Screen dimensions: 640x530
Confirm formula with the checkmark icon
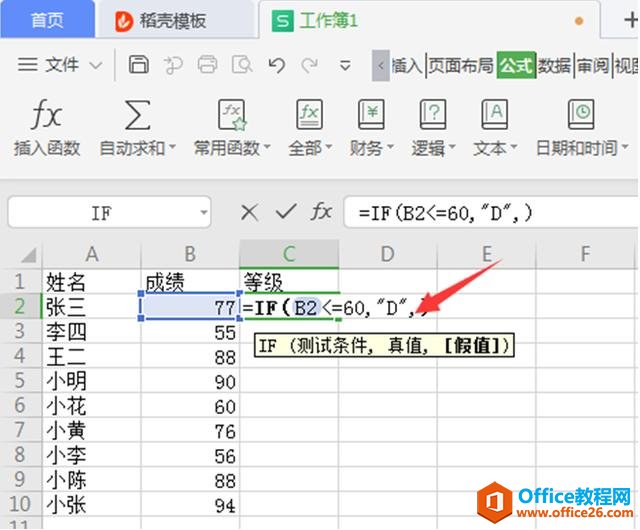(x=286, y=212)
